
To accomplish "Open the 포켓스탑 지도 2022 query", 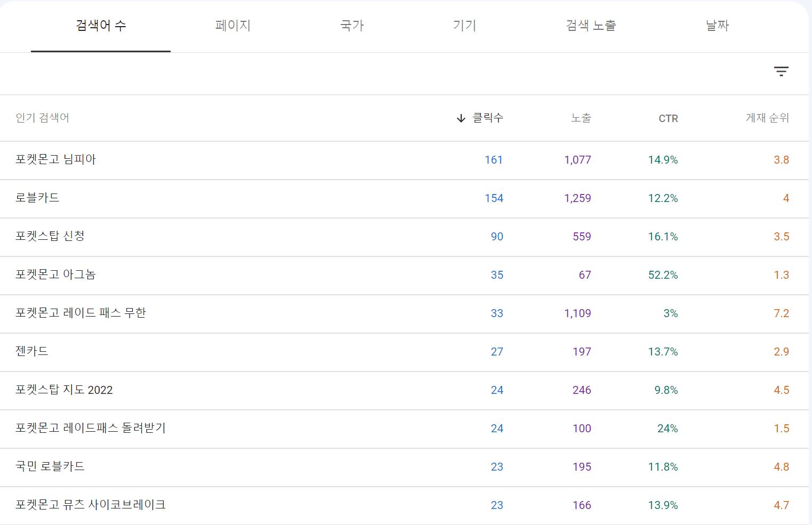I will [64, 390].
